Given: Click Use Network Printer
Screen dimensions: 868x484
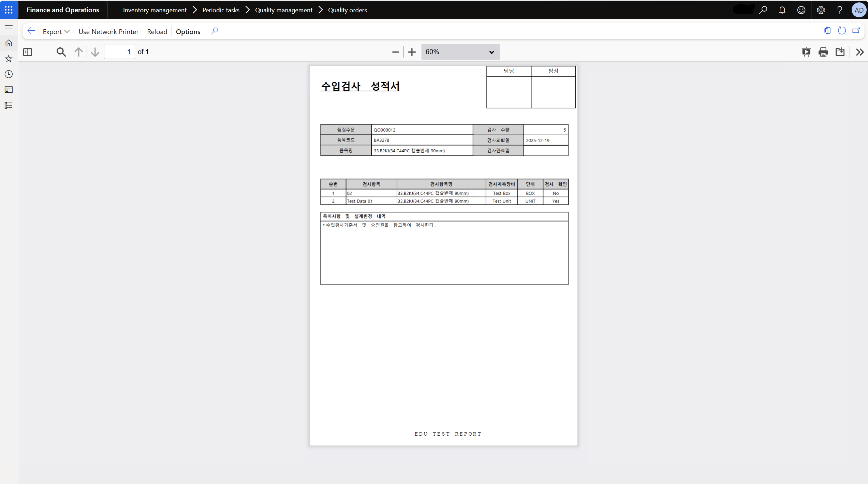Looking at the screenshot, I should 108,31.
